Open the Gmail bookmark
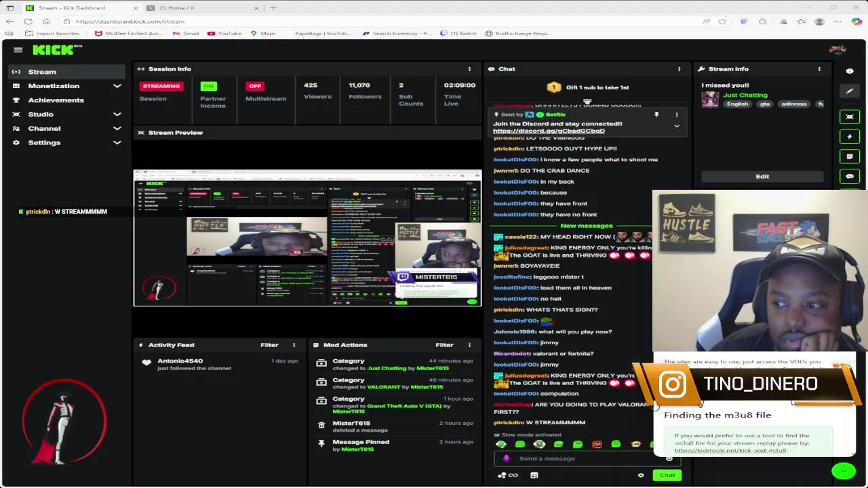This screenshot has height=488, width=868. click(x=186, y=33)
